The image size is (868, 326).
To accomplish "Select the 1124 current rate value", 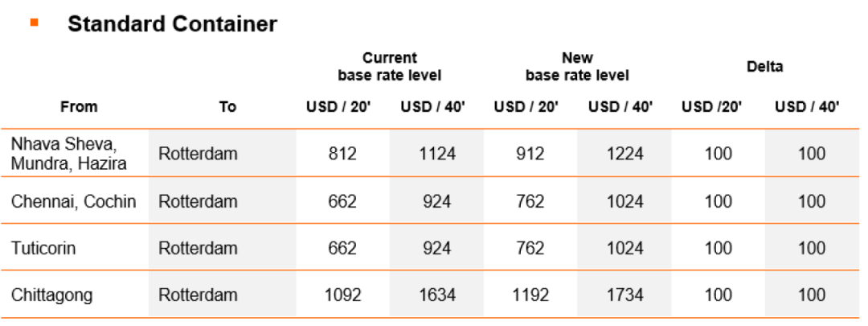I will (436, 154).
